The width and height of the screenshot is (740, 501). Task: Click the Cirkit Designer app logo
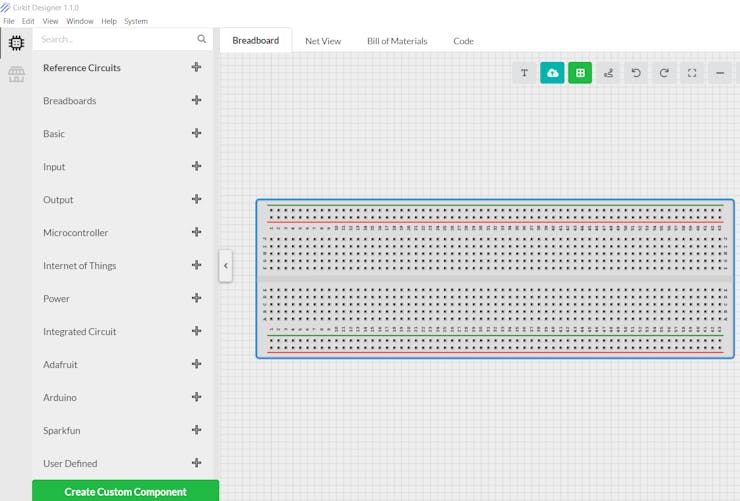(5, 7)
